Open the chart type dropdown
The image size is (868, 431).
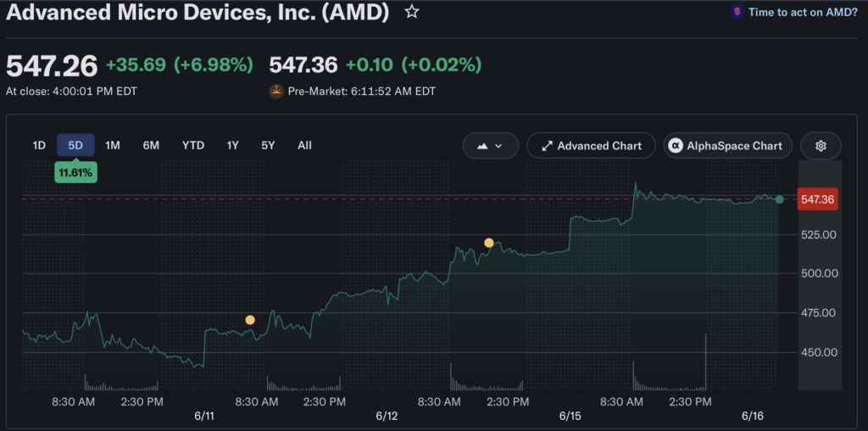tap(491, 146)
